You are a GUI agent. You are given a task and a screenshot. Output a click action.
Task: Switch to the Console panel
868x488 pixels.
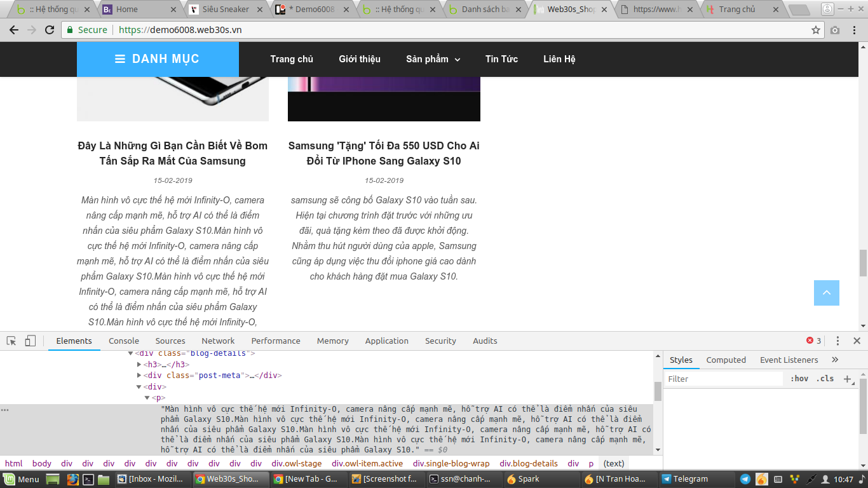point(124,341)
